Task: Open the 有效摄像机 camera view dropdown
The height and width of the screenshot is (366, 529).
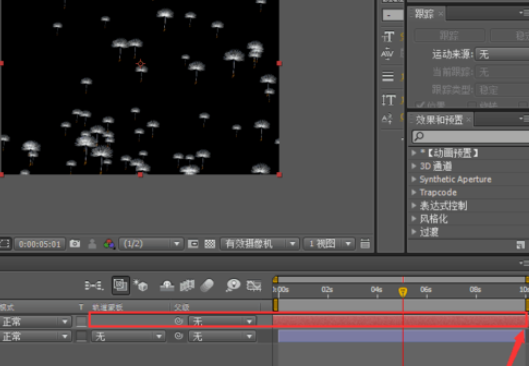Action: pos(259,244)
